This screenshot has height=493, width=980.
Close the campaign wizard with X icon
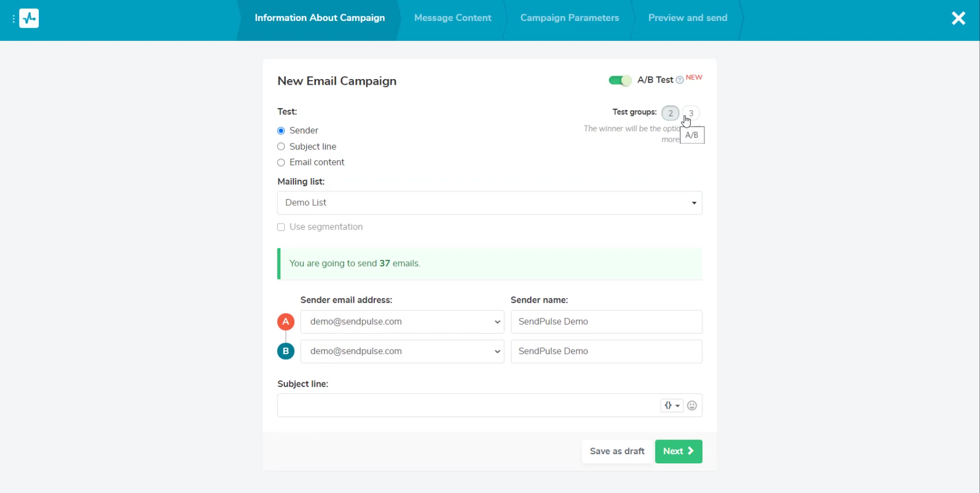click(959, 18)
